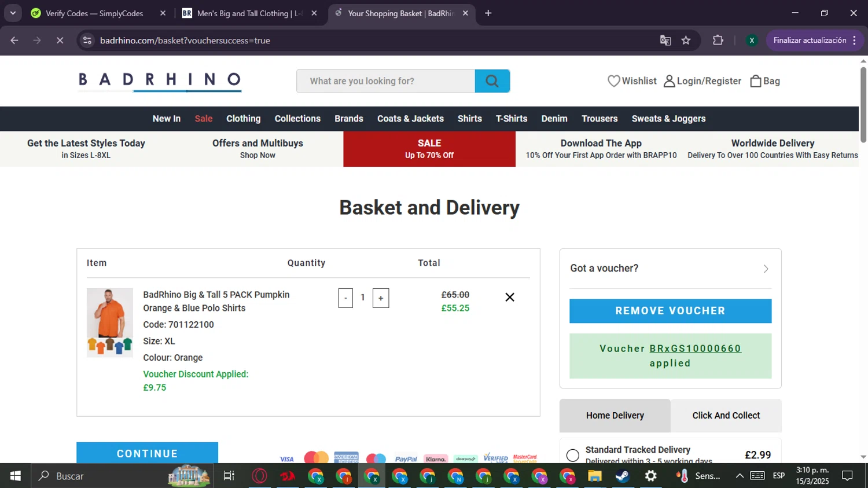Screen dimensions: 868x488
Task: Click Get the Latest Styles Today banner
Action: (x=86, y=149)
